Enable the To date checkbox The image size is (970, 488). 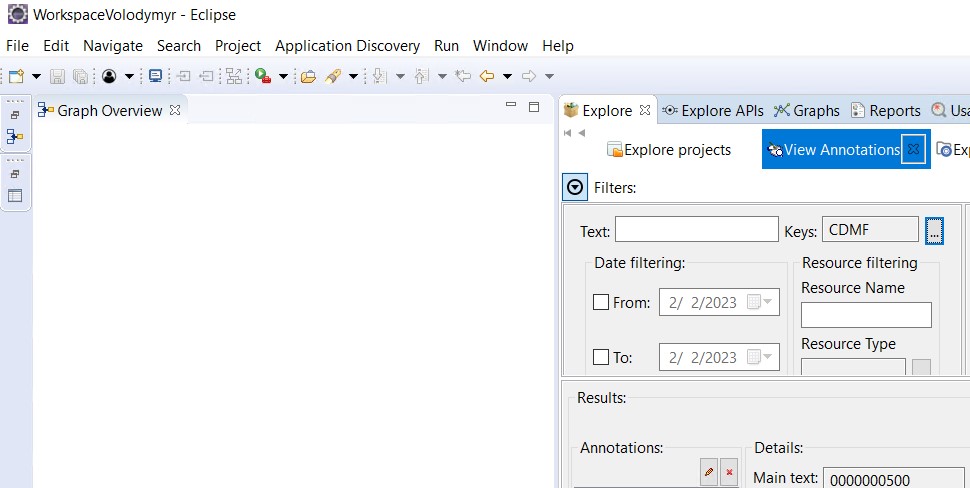click(601, 357)
